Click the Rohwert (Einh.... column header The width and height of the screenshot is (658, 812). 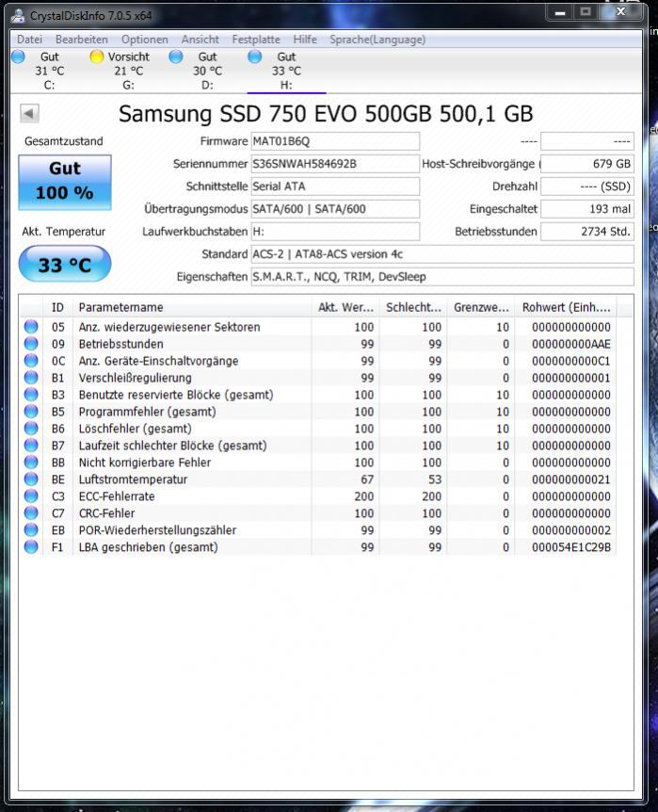tap(566, 307)
